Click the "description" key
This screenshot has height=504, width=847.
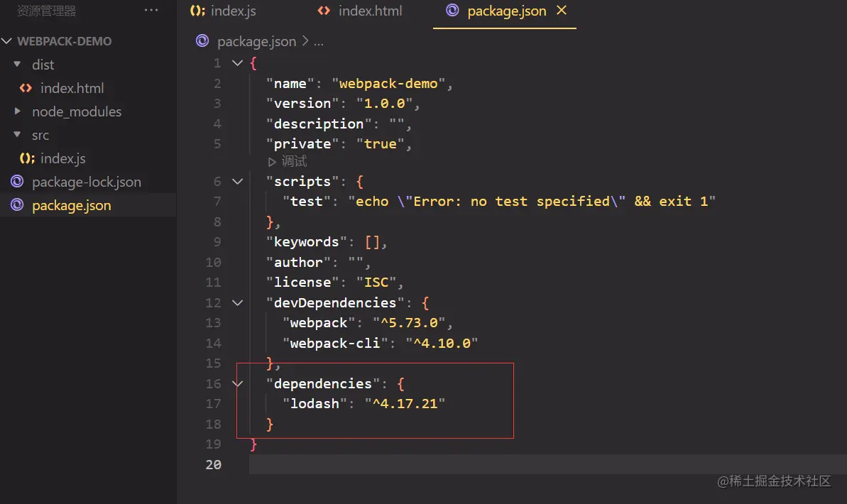318,124
